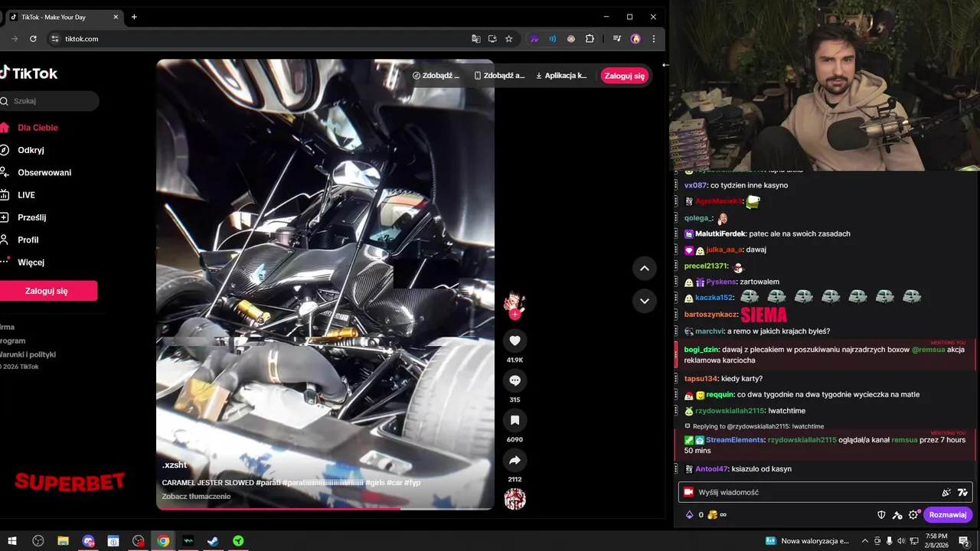Screen dimensions: 980x551
Task: Click the Rozmawiaj chat button
Action: [947, 515]
